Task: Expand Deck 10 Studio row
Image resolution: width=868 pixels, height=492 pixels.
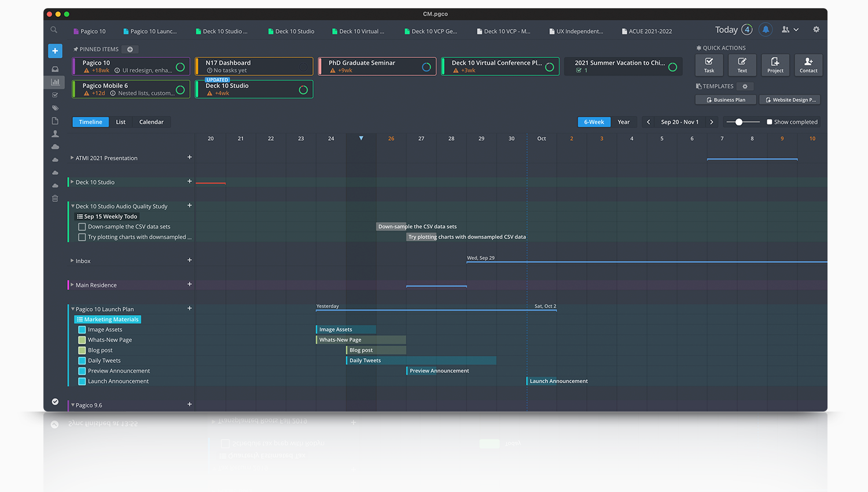Action: 72,182
